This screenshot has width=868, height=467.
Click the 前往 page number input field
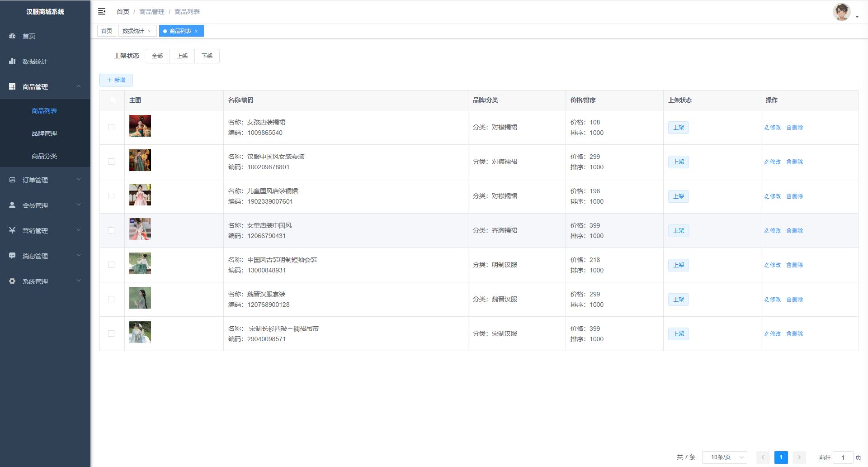843,457
